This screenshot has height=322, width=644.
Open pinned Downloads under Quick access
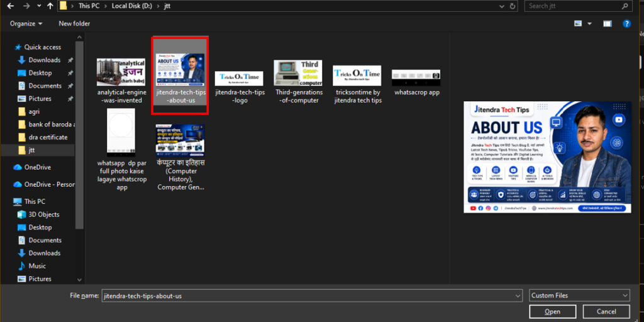tap(45, 60)
